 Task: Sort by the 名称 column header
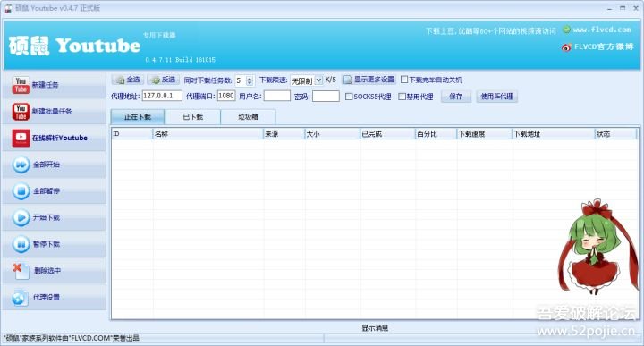tap(208, 134)
